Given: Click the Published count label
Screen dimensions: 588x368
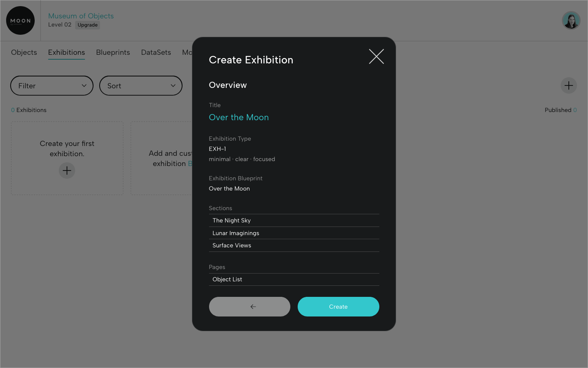Looking at the screenshot, I should tap(561, 110).
